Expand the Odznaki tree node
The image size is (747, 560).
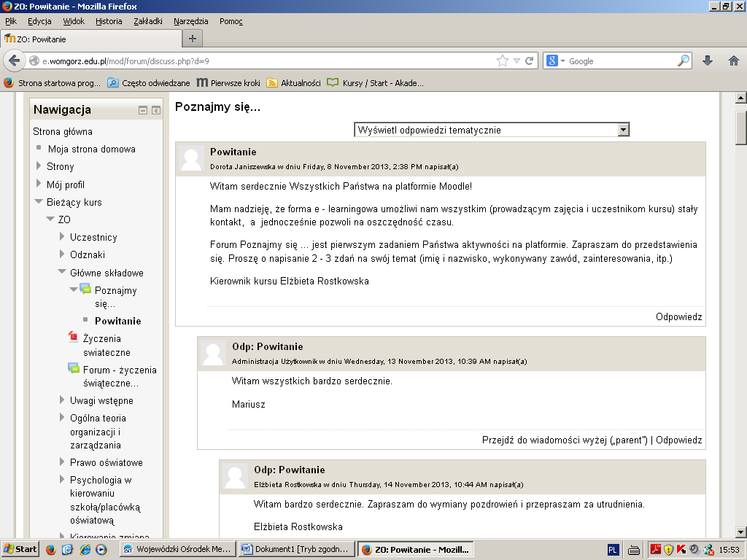pos(62,254)
